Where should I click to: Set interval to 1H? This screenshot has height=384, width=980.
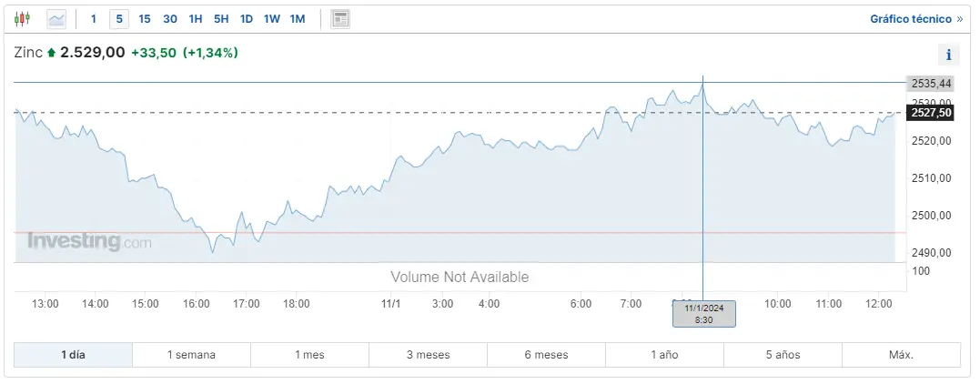pyautogui.click(x=196, y=18)
